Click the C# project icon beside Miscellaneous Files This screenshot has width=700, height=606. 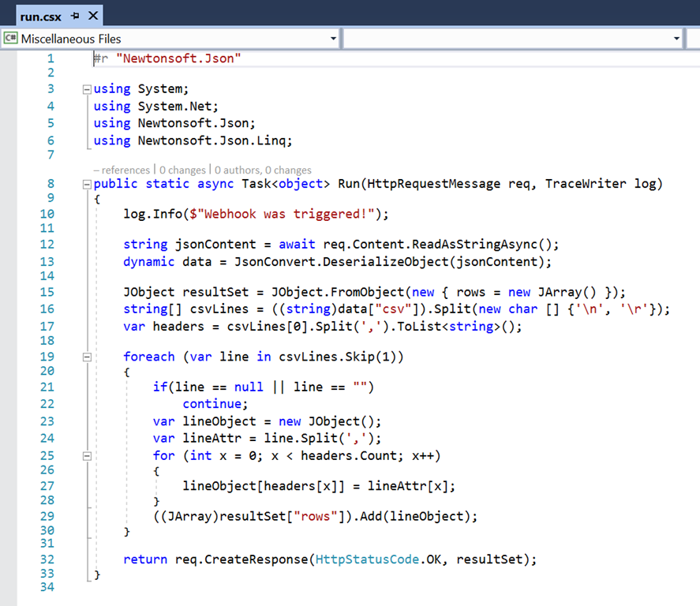point(11,39)
